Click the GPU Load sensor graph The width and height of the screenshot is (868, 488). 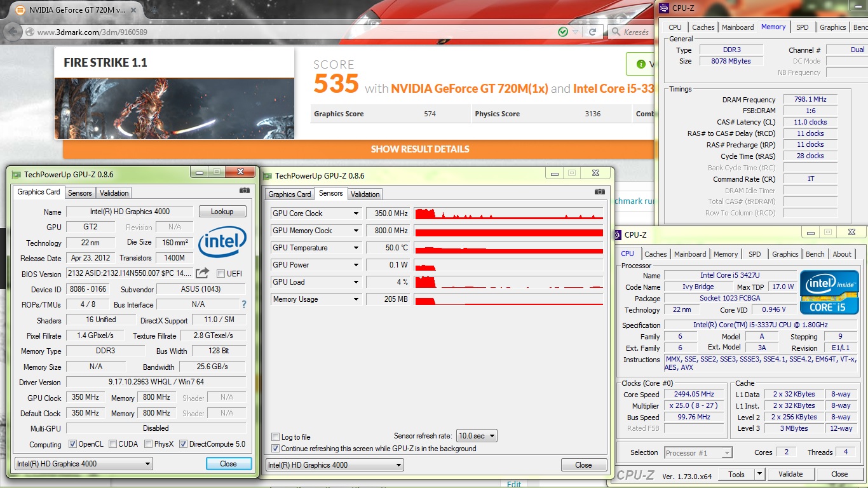pyautogui.click(x=508, y=282)
